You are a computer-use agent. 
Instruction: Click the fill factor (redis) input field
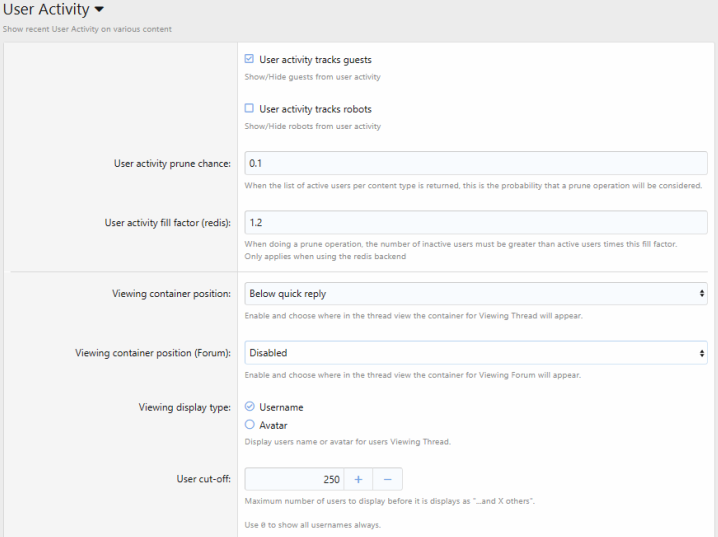coord(475,222)
